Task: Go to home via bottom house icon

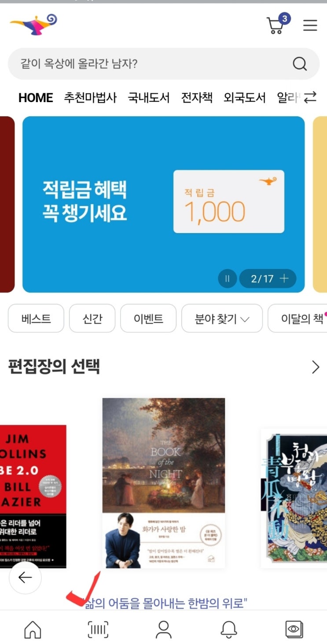Action: pos(33,629)
